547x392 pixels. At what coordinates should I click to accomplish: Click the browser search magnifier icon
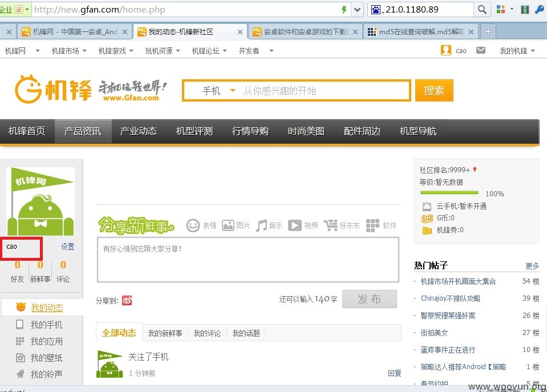(x=482, y=10)
